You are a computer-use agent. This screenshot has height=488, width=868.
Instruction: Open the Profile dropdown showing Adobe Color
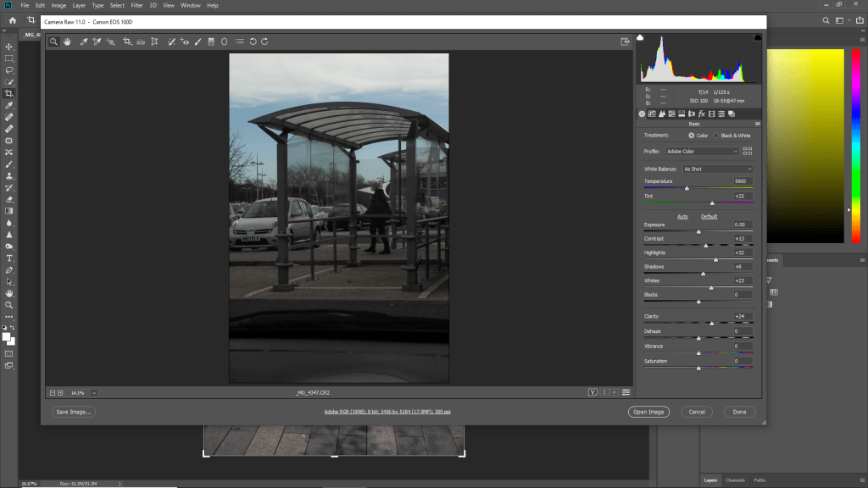pyautogui.click(x=703, y=151)
